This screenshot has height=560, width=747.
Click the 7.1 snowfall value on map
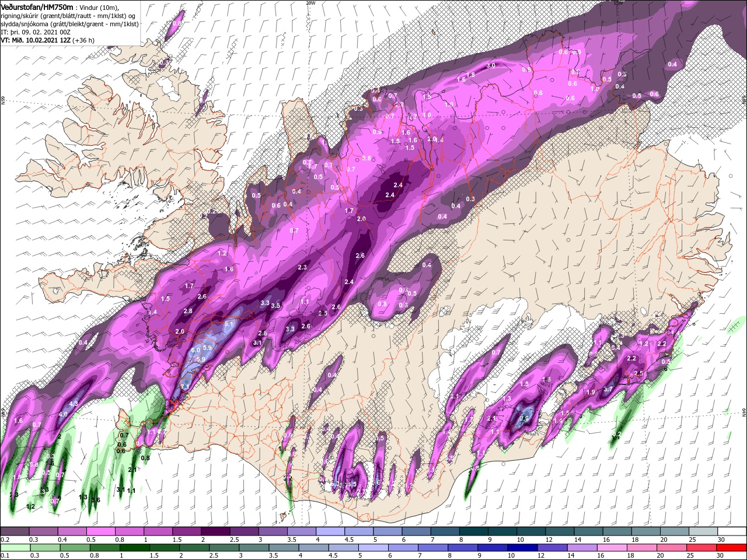(186, 387)
